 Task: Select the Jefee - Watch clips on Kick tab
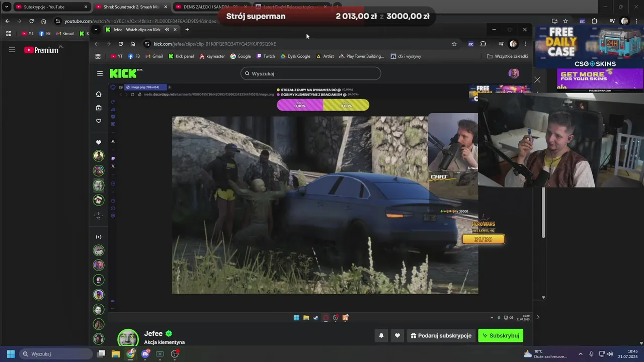[136, 30]
